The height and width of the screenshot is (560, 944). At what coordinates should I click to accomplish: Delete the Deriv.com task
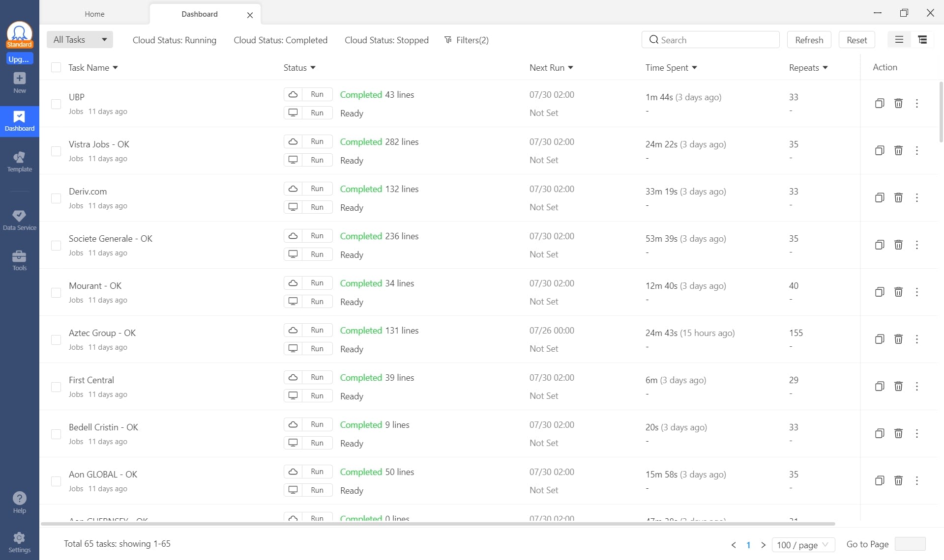[898, 197]
